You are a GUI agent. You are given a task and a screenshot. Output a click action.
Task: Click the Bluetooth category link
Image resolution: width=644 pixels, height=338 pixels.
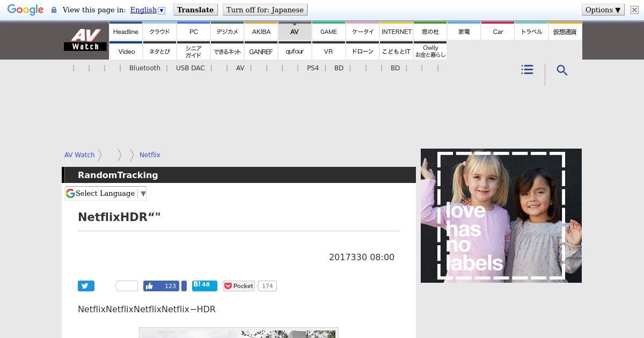pyautogui.click(x=145, y=68)
